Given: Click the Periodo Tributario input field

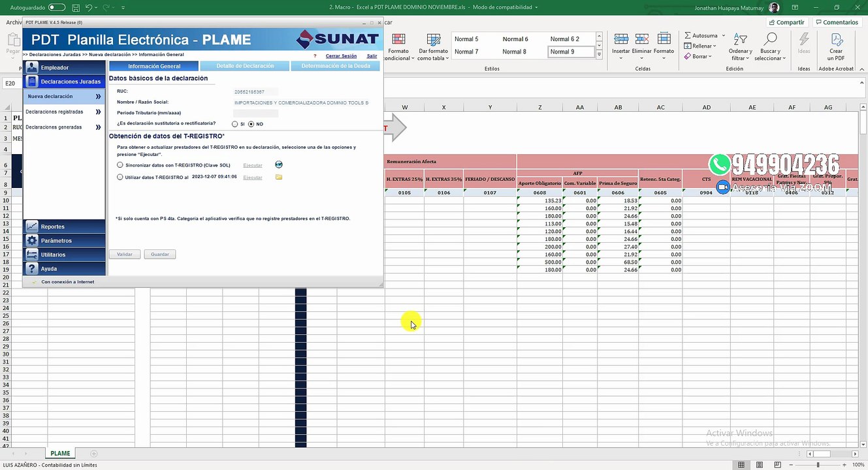Looking at the screenshot, I should coord(256,113).
